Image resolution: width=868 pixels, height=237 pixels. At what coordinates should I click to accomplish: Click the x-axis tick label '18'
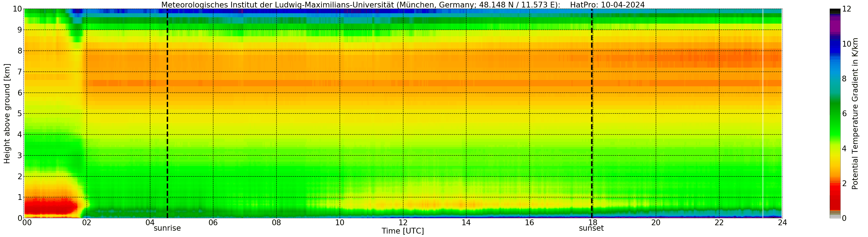tap(593, 223)
